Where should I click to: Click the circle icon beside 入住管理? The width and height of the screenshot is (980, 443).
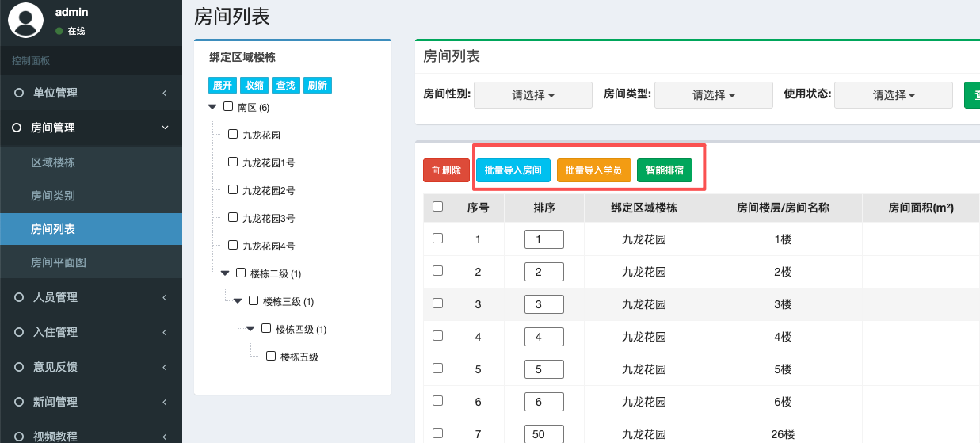tap(19, 332)
